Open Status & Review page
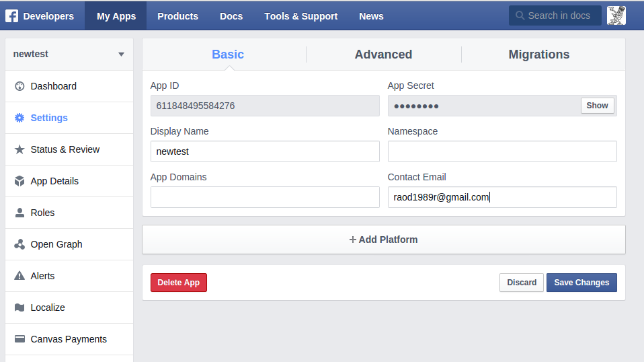 click(69, 149)
